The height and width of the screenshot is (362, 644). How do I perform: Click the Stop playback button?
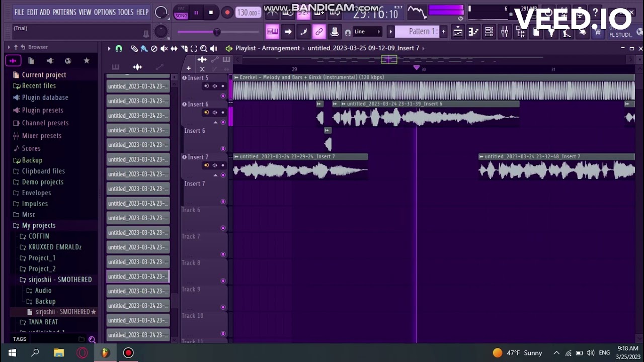pos(211,13)
